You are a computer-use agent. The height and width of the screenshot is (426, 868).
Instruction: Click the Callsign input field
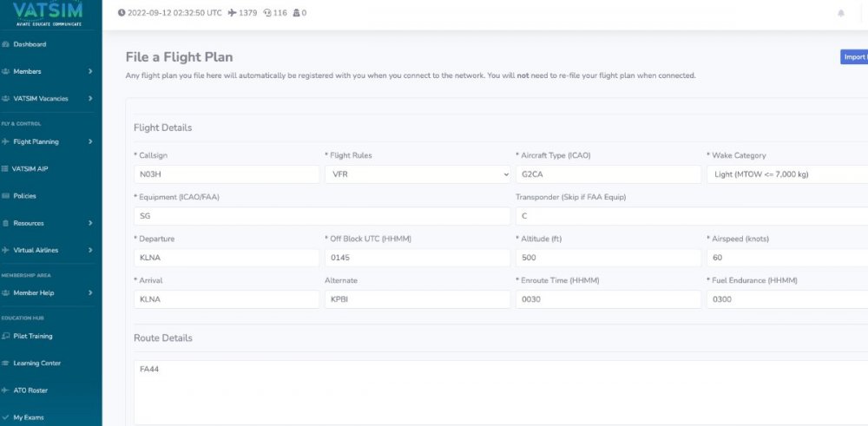(227, 174)
